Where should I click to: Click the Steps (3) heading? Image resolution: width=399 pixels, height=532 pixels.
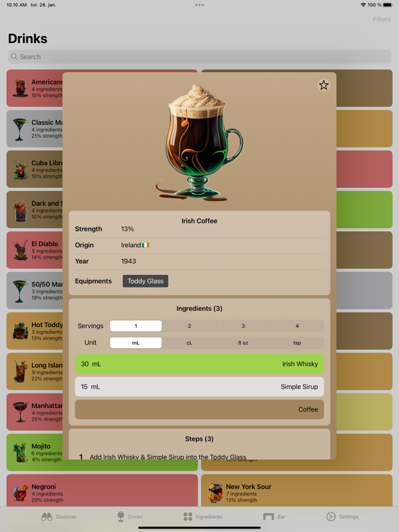point(199,438)
